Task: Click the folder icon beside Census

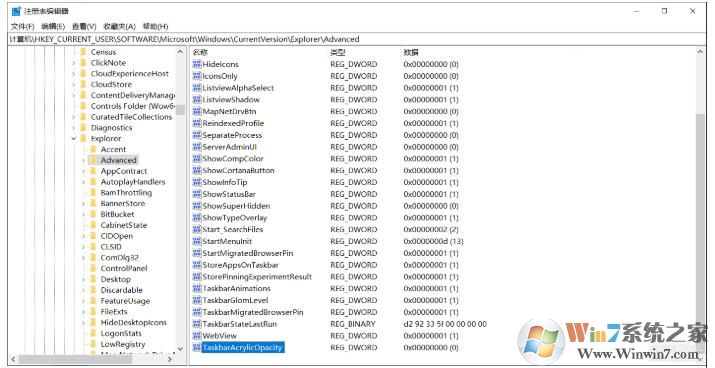Action: (83, 52)
